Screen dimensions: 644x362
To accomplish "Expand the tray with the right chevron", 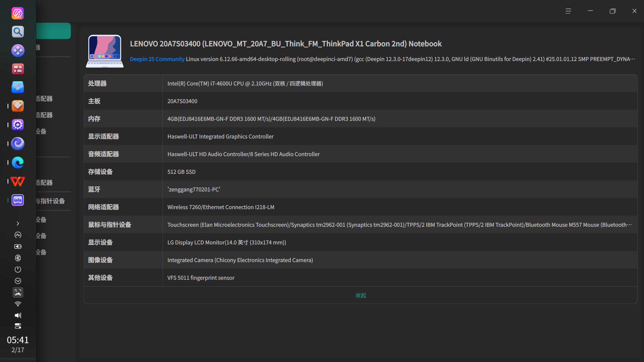I will point(18,224).
